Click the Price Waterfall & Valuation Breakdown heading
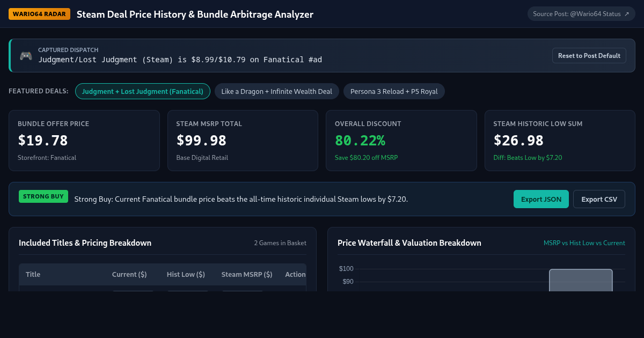 point(409,243)
